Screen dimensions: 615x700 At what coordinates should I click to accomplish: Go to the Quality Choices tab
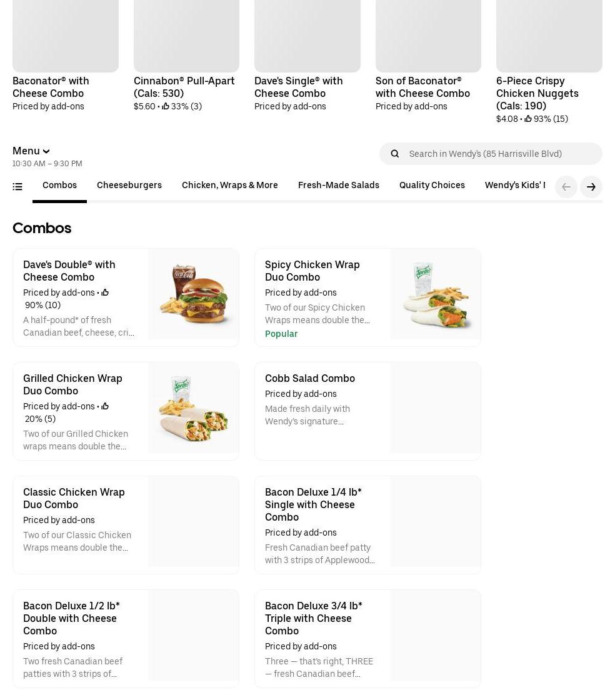[432, 186]
